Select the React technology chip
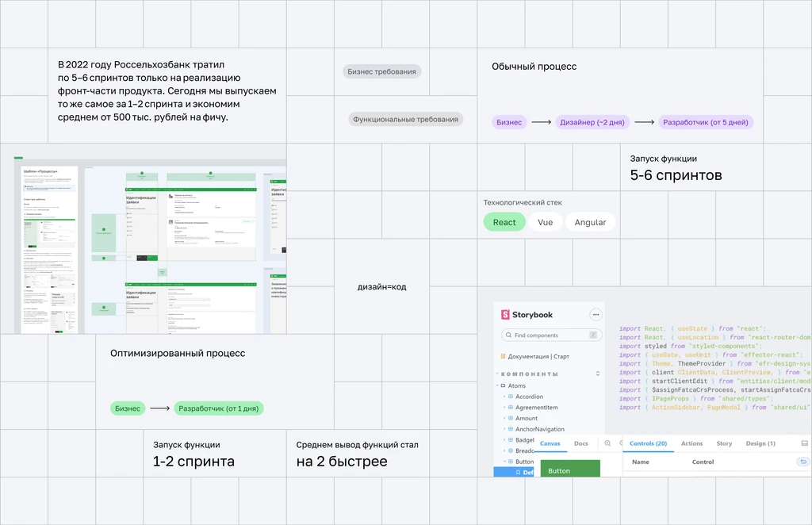 pyautogui.click(x=504, y=222)
